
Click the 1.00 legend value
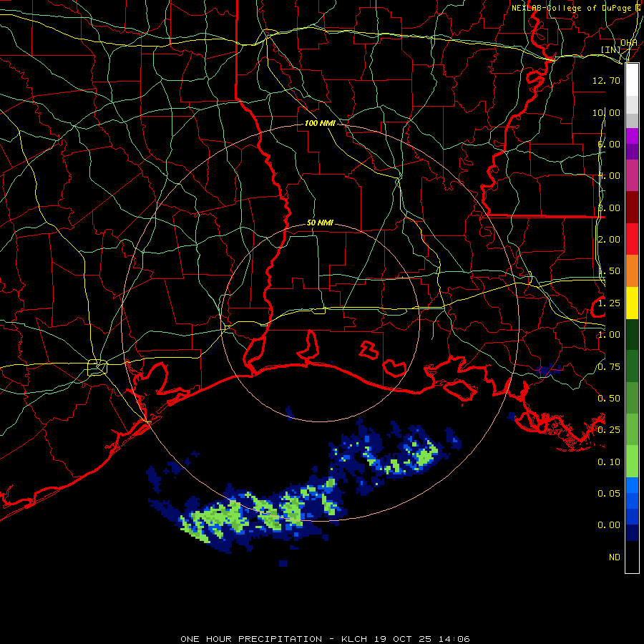pyautogui.click(x=609, y=335)
